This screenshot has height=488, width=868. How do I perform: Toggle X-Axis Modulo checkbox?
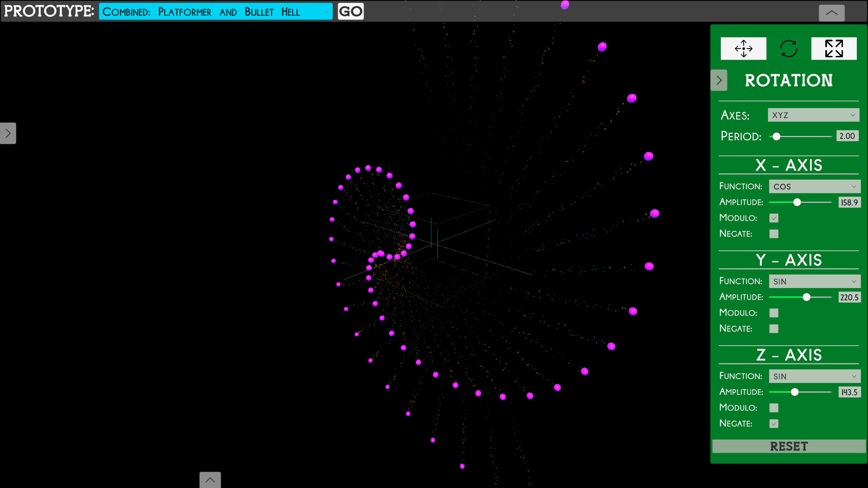(x=774, y=218)
